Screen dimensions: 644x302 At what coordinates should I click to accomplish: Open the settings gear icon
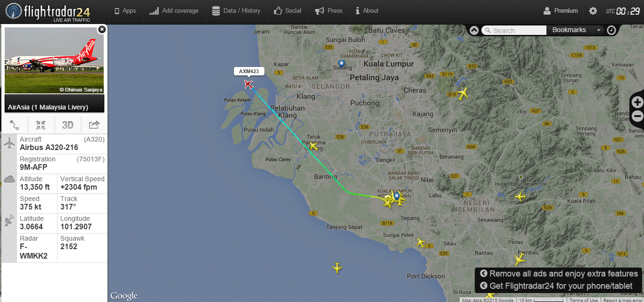593,11
